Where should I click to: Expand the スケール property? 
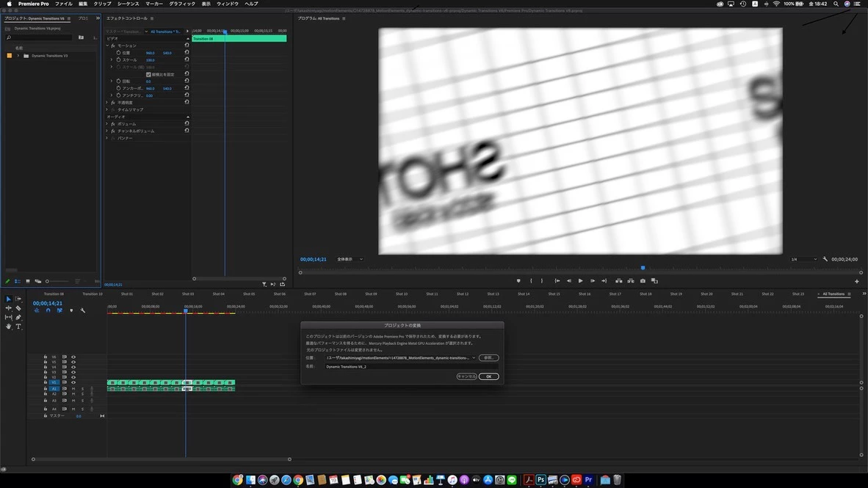coord(112,59)
